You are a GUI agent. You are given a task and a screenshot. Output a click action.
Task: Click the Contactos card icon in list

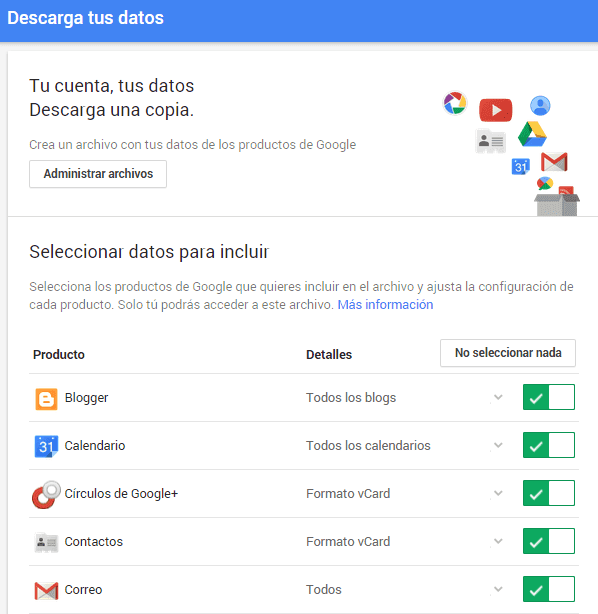(46, 542)
